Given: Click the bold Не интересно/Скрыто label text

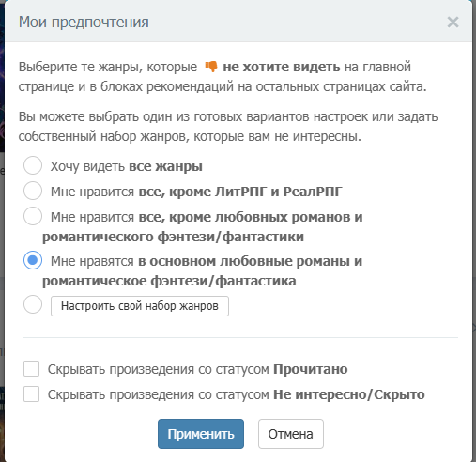Looking at the screenshot, I should 349,394.
